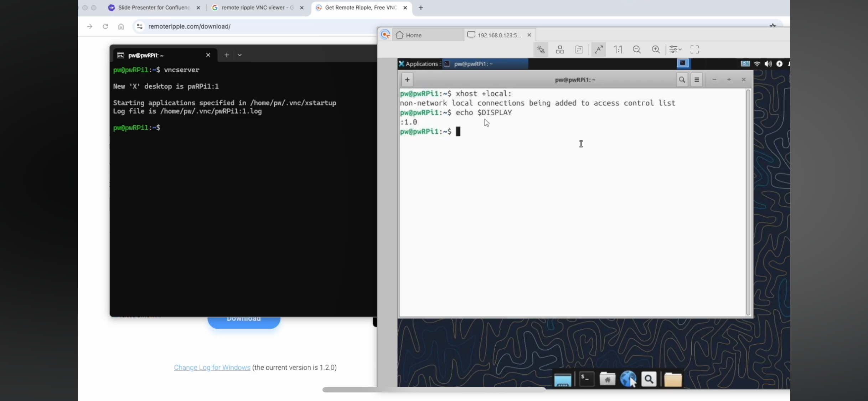
Task: Open the file transfer tool
Action: pyautogui.click(x=579, y=50)
